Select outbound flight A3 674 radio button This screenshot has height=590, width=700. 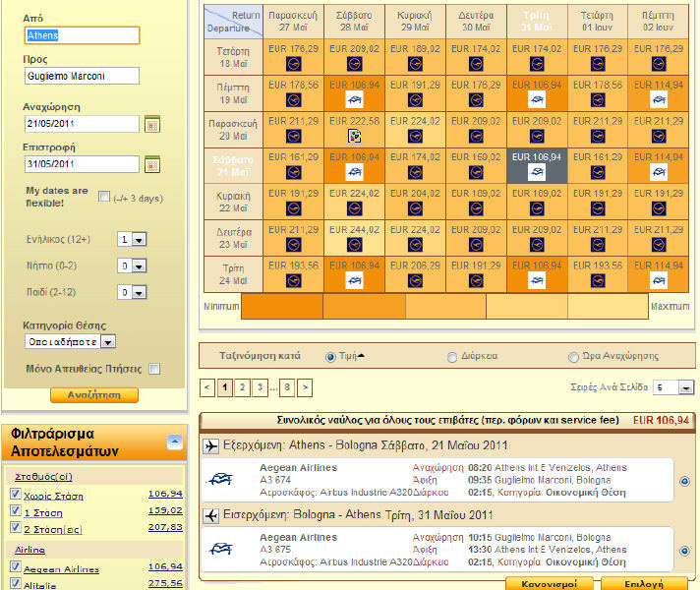coord(684,481)
